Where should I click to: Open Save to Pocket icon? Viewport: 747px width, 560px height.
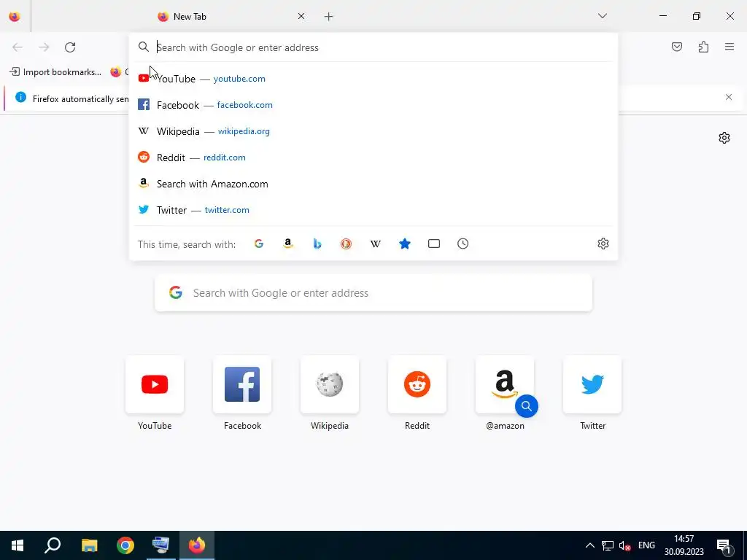pos(676,47)
